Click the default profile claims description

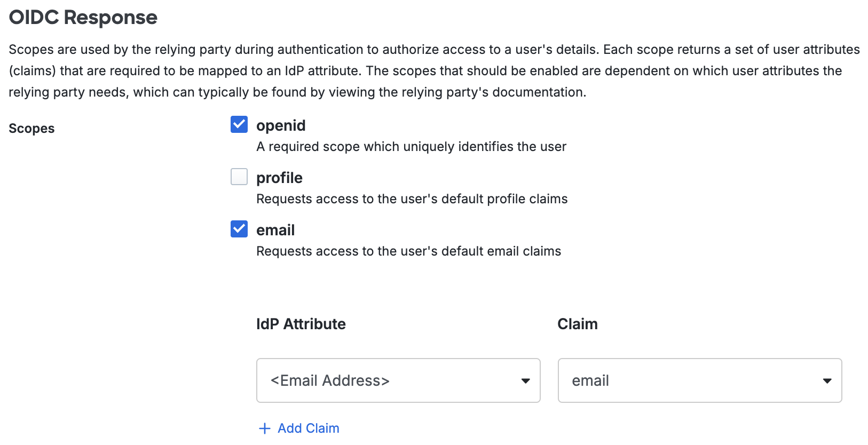click(412, 199)
